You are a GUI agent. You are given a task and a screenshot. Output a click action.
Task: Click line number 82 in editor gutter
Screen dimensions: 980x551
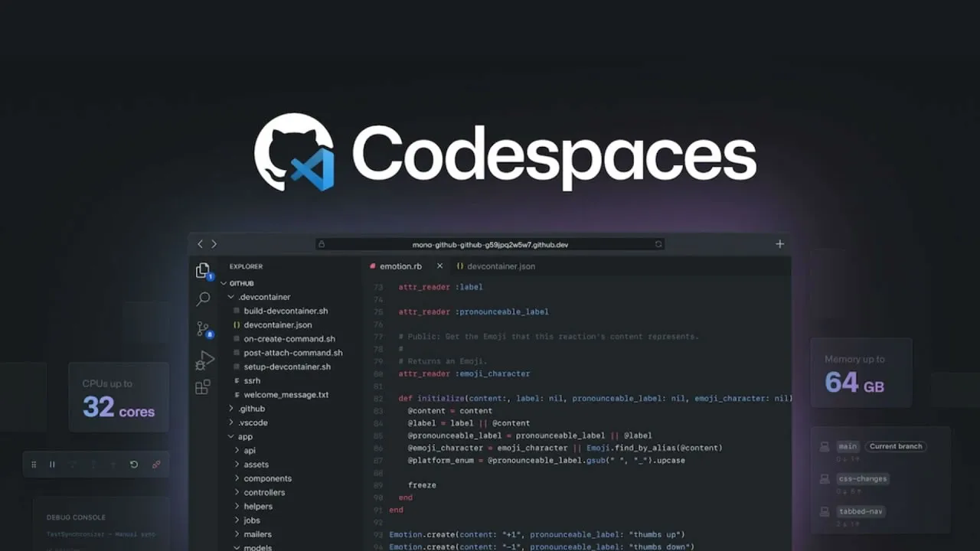pyautogui.click(x=377, y=399)
